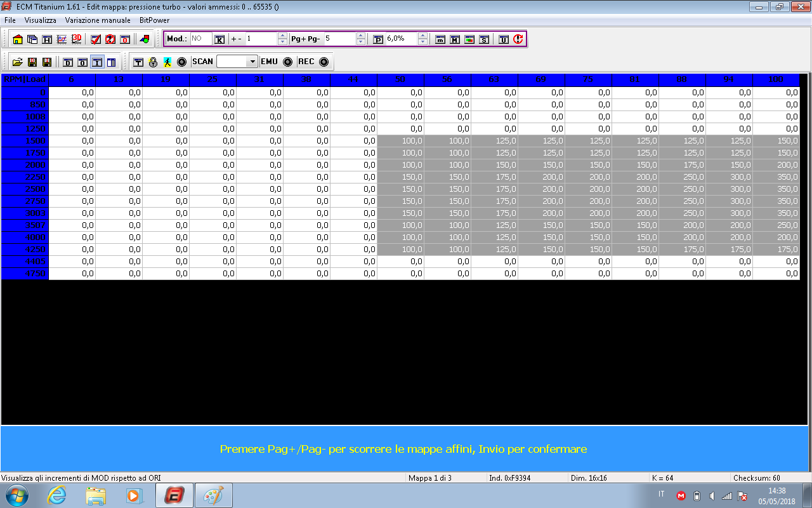Open the Variazione manuale menu
The width and height of the screenshot is (812, 508).
click(98, 20)
